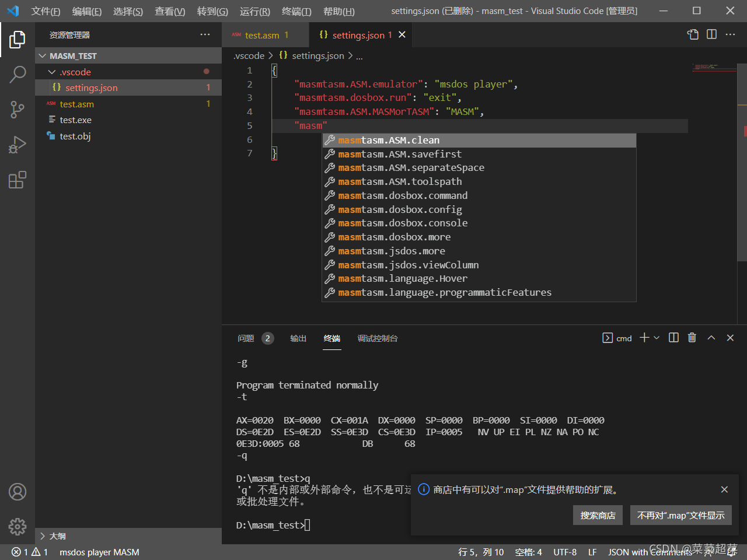Add a new terminal with plus icon
Screen dimensions: 747x560
[644, 338]
